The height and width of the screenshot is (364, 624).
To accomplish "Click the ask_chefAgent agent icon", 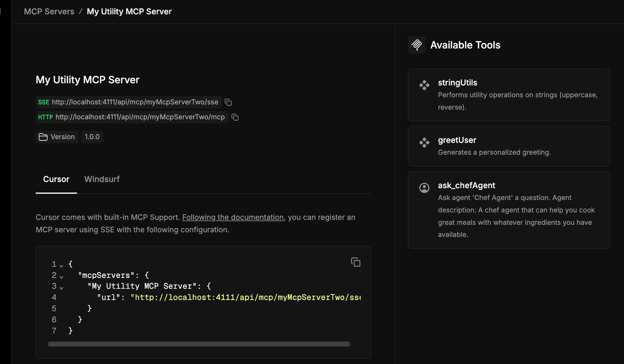I will coord(424,188).
